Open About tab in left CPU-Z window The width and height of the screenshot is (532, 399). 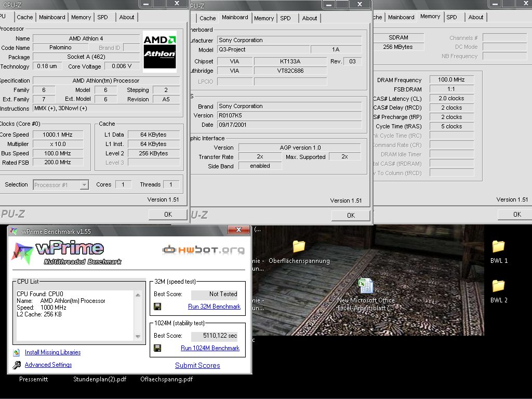[x=127, y=17]
